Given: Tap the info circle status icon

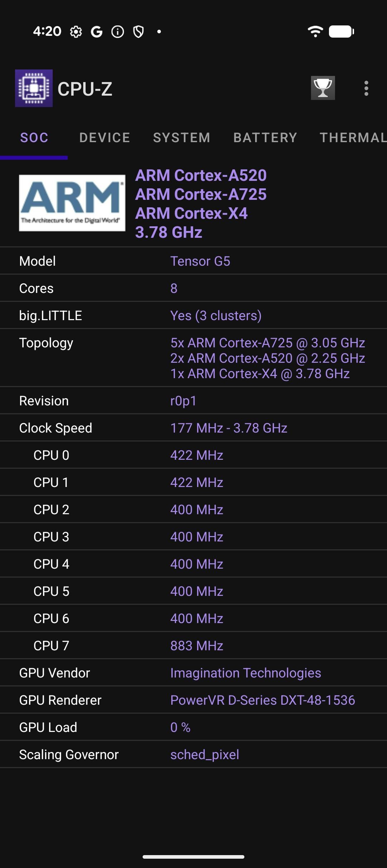Looking at the screenshot, I should (118, 32).
